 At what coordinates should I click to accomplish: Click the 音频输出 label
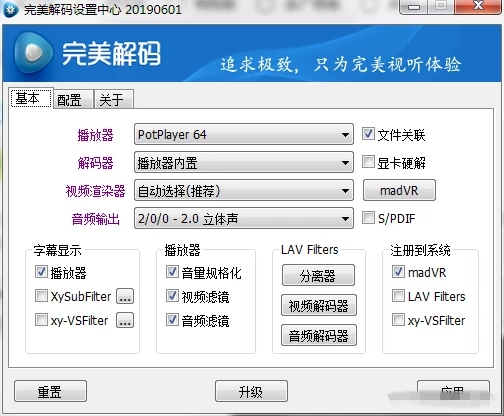pos(95,219)
